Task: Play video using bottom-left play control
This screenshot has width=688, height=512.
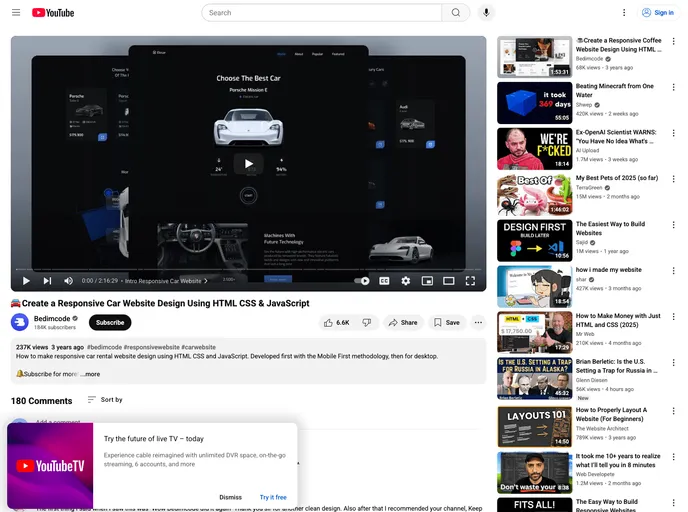Action: click(26, 281)
